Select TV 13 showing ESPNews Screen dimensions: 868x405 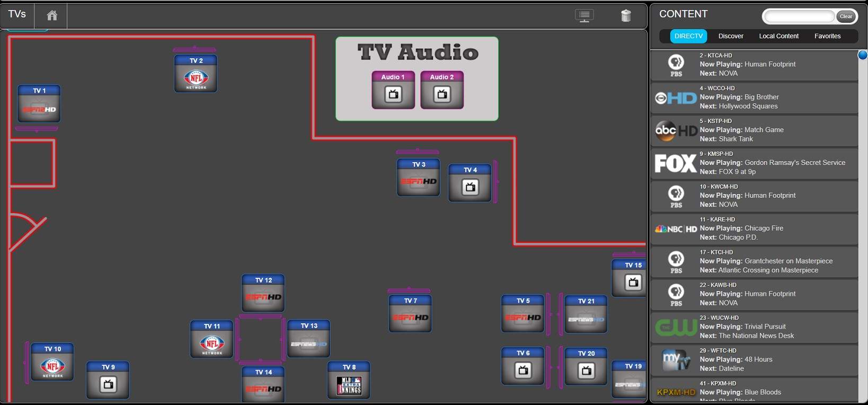(308, 339)
